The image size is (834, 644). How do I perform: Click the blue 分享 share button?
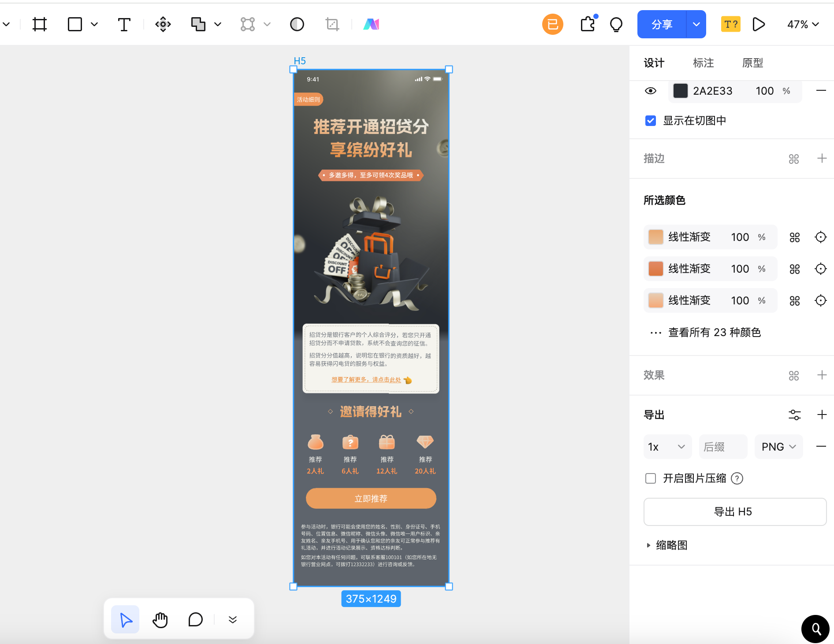[x=662, y=24]
